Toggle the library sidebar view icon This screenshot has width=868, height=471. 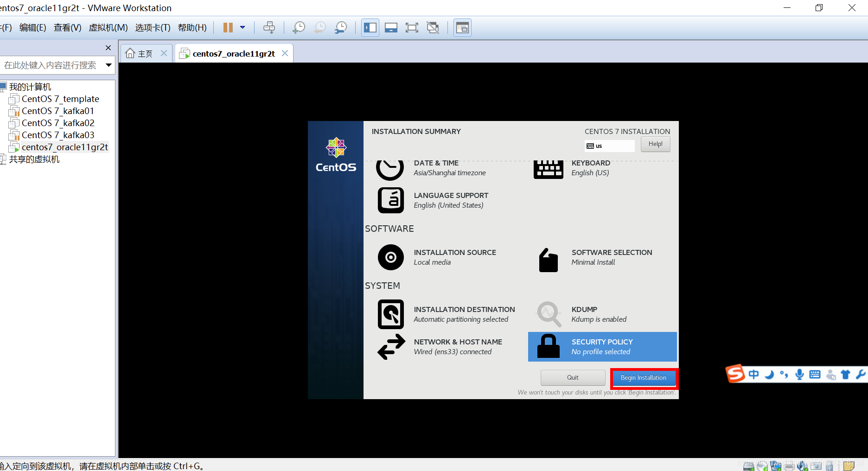pyautogui.click(x=370, y=28)
